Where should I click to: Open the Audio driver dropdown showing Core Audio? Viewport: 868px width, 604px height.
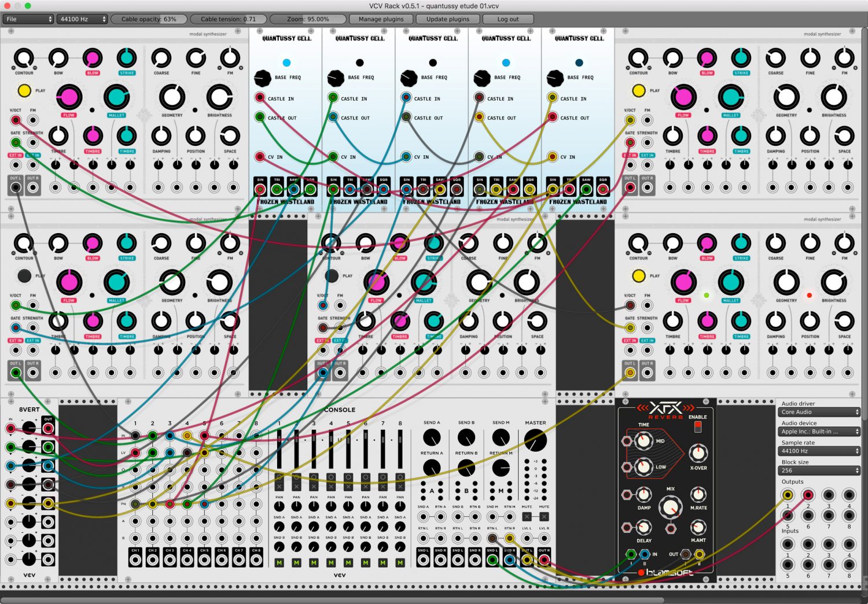[819, 412]
